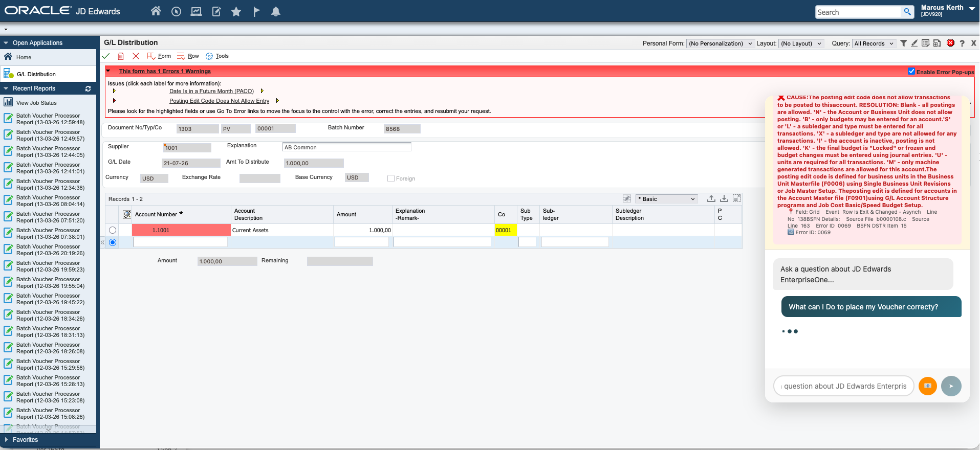Click into the chat question input field
This screenshot has width=980, height=450.
coord(845,386)
